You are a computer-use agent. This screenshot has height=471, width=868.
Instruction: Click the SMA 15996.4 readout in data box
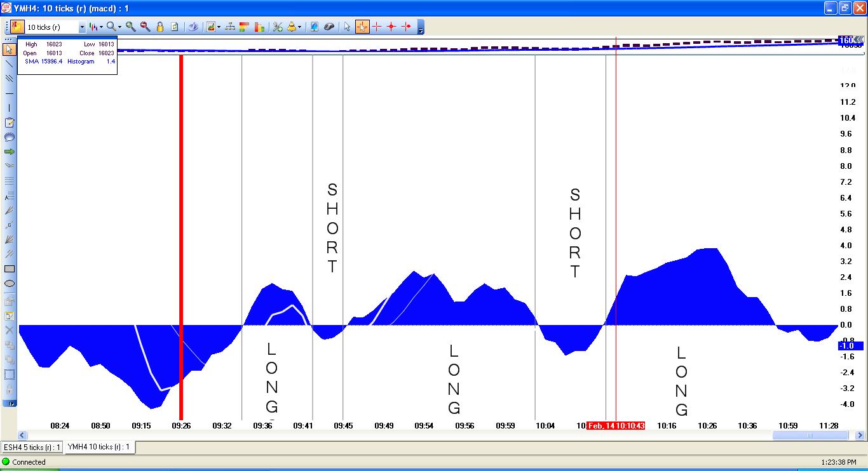point(43,62)
